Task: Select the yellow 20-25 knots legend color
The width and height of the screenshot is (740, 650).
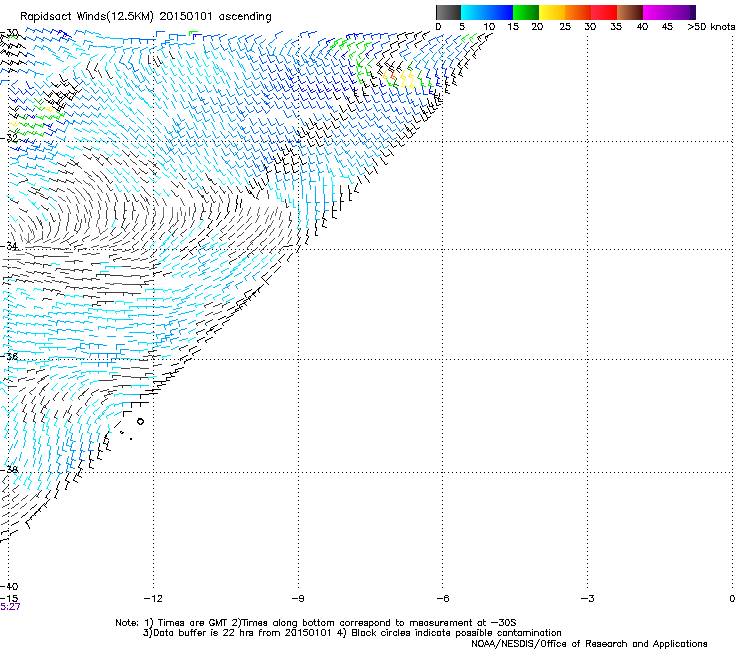Action: (x=552, y=12)
